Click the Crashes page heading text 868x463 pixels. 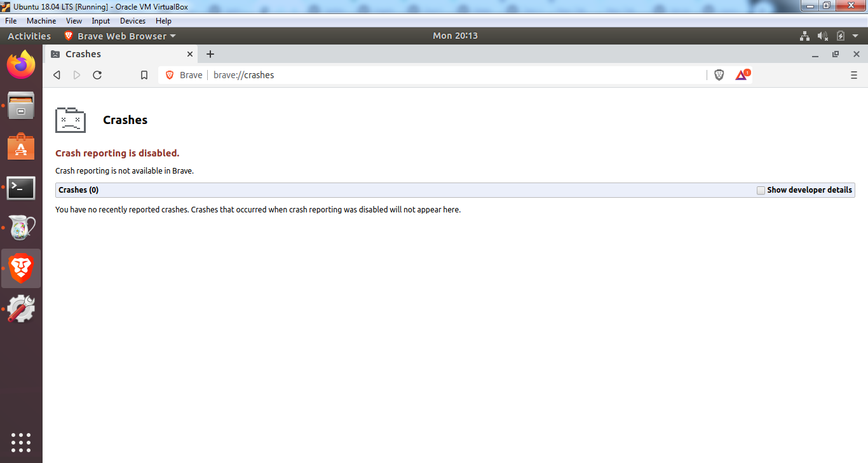click(125, 120)
